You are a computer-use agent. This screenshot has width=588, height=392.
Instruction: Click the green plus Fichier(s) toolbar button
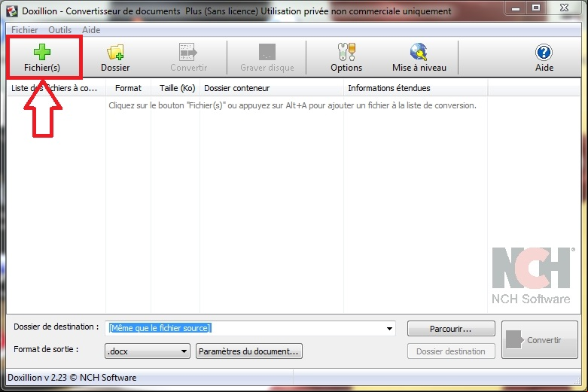coord(42,57)
